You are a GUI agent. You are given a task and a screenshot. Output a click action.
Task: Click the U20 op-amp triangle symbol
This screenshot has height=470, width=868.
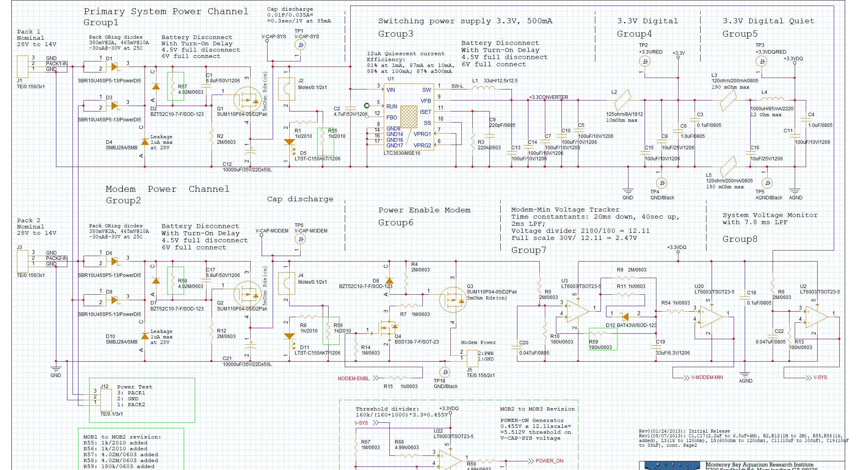coord(711,317)
